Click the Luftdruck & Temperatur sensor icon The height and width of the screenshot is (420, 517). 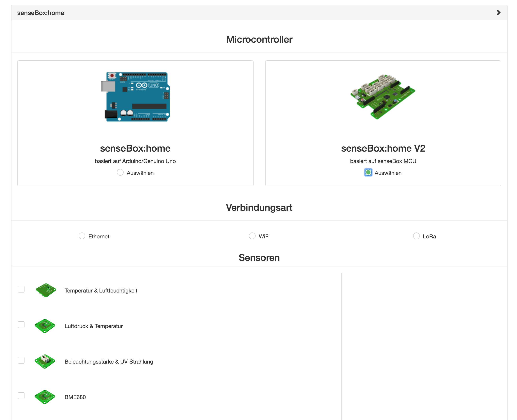[45, 326]
